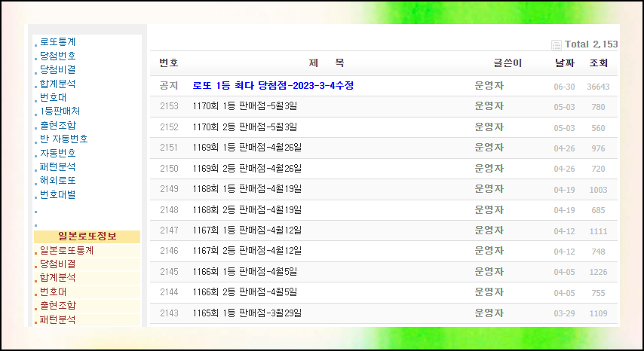Image resolution: width=644 pixels, height=351 pixels.
Task: Click view count 36643
Action: pyautogui.click(x=598, y=87)
